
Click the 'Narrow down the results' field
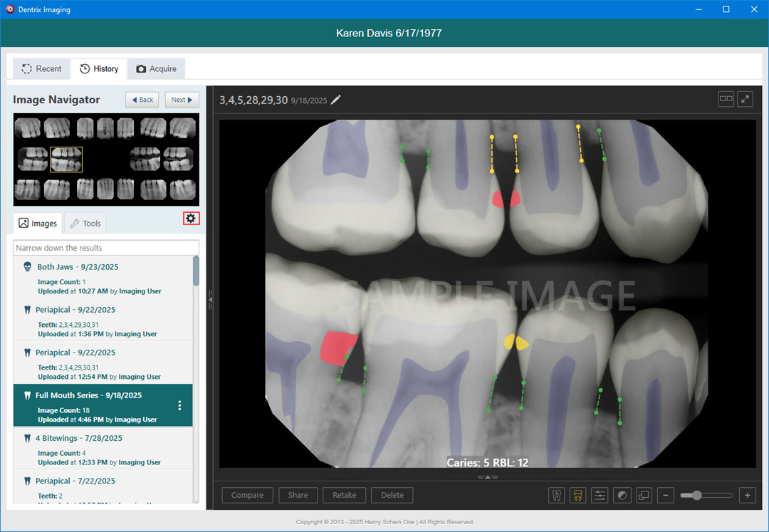(x=107, y=248)
